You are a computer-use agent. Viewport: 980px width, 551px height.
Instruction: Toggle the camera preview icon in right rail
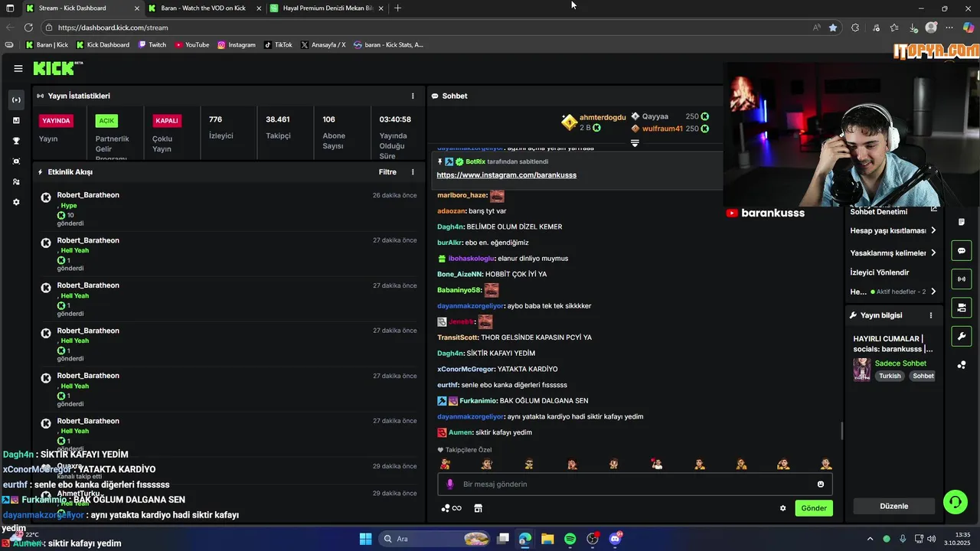pyautogui.click(x=962, y=308)
